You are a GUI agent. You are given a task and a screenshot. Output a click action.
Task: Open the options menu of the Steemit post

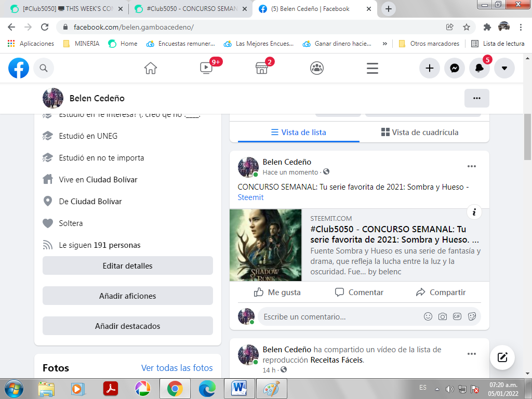[x=472, y=166]
